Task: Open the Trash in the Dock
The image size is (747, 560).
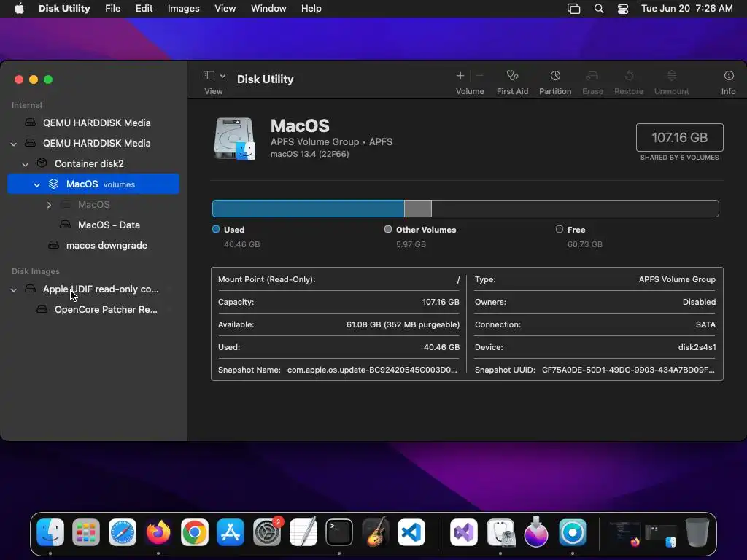Action: click(697, 532)
